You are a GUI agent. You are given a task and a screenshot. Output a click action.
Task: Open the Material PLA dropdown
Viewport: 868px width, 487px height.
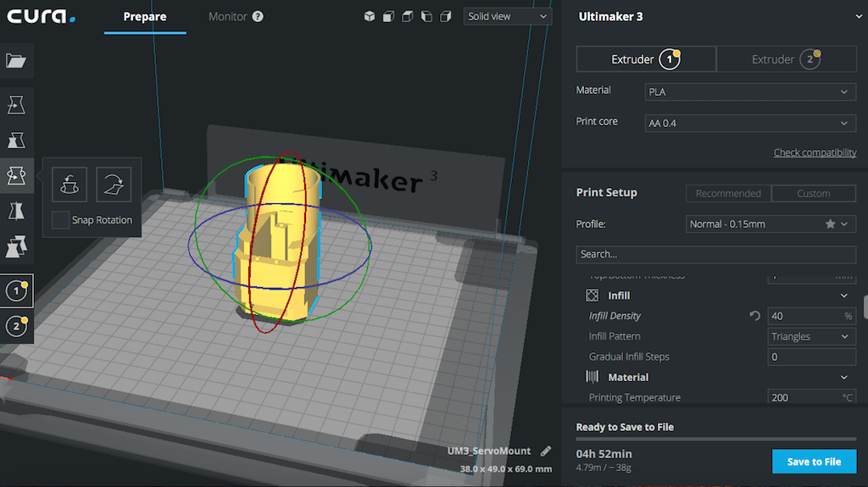pos(750,91)
